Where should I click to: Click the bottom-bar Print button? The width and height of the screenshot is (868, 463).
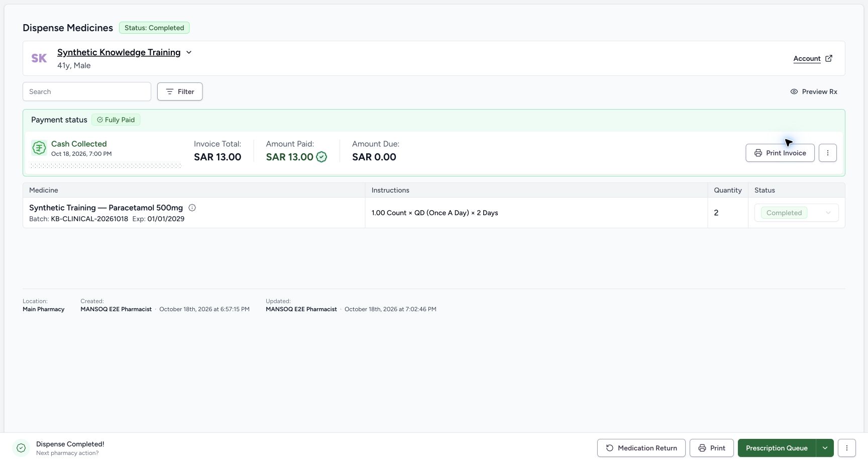(712, 448)
